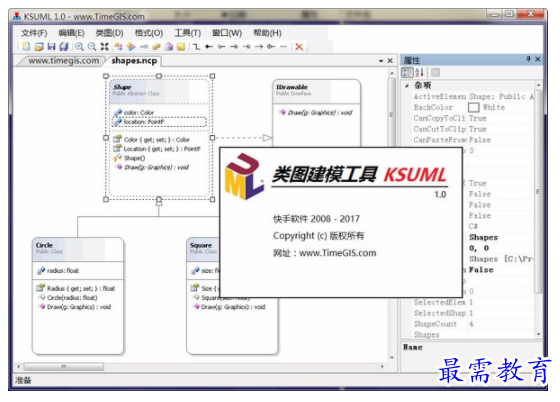Pin the properties panel with pushpin icon
This screenshot has width=560, height=402.
tap(528, 59)
